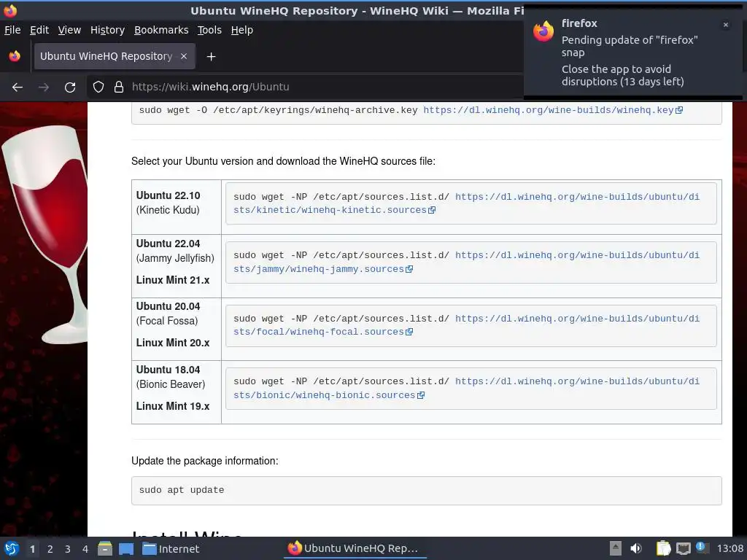Click the Firefox icon in the notification
This screenshot has width=747, height=560.
point(543,31)
